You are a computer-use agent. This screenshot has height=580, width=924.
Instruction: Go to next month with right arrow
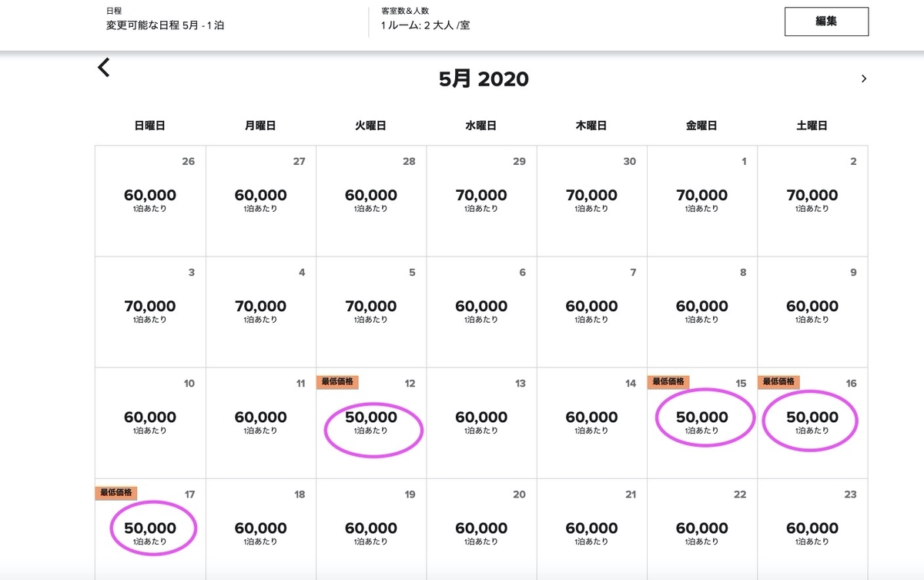pos(863,79)
